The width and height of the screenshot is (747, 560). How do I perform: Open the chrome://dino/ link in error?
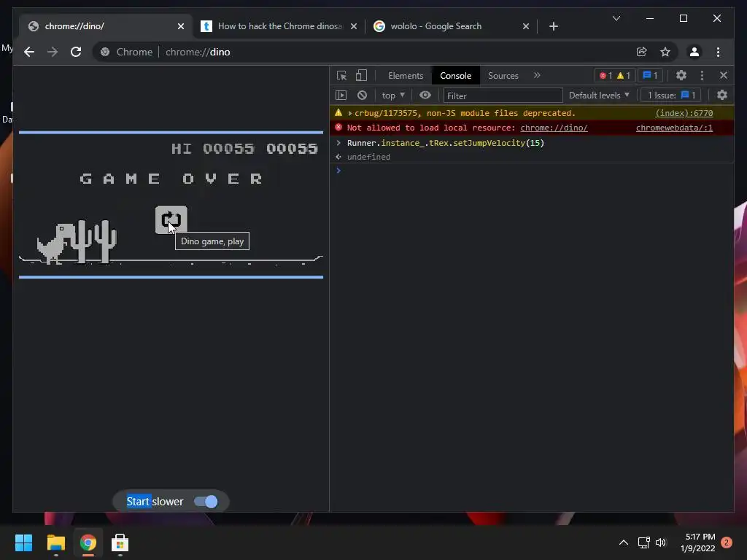[554, 128]
